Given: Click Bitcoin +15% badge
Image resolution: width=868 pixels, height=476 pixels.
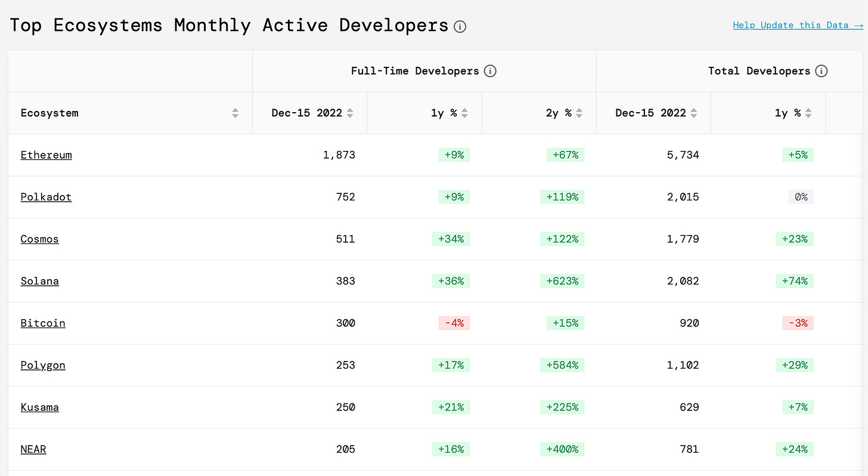Looking at the screenshot, I should click(566, 323).
